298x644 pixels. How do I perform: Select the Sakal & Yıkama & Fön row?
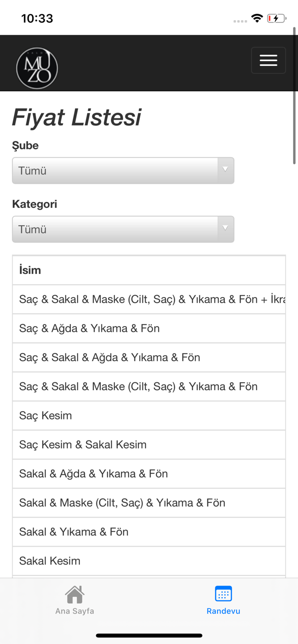point(149,532)
